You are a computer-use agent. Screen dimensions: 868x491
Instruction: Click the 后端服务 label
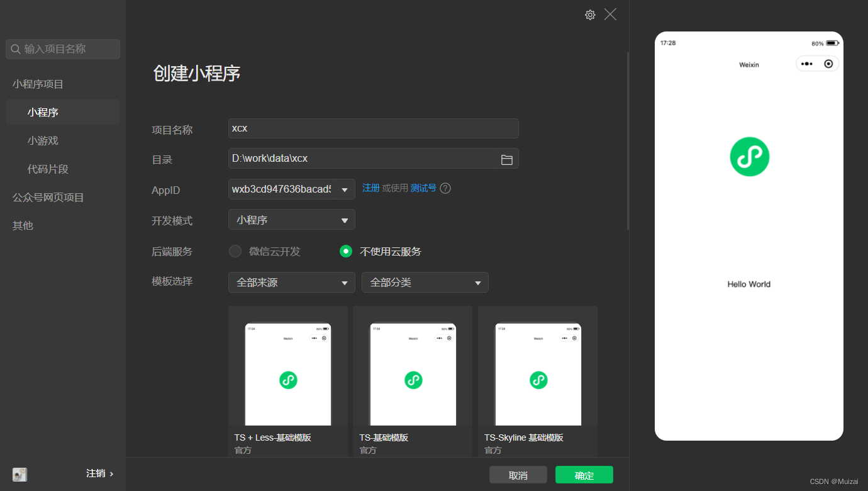pos(172,251)
